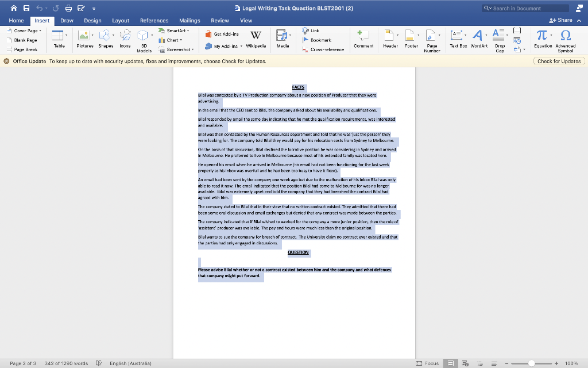Add a new Comment
Screen dimensions: 588x368
(x=363, y=39)
